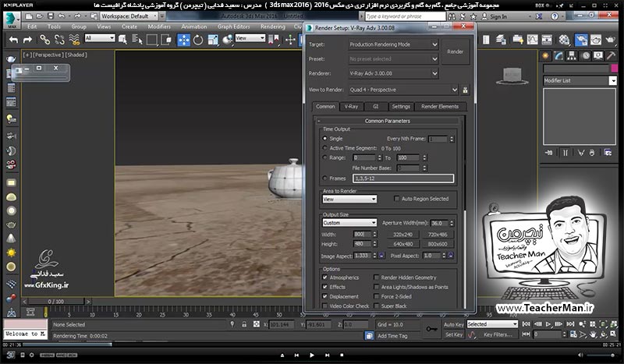Viewport: 624px width, 364px height.
Task: Select the Bind to Space Warp tool
Action: [x=74, y=40]
